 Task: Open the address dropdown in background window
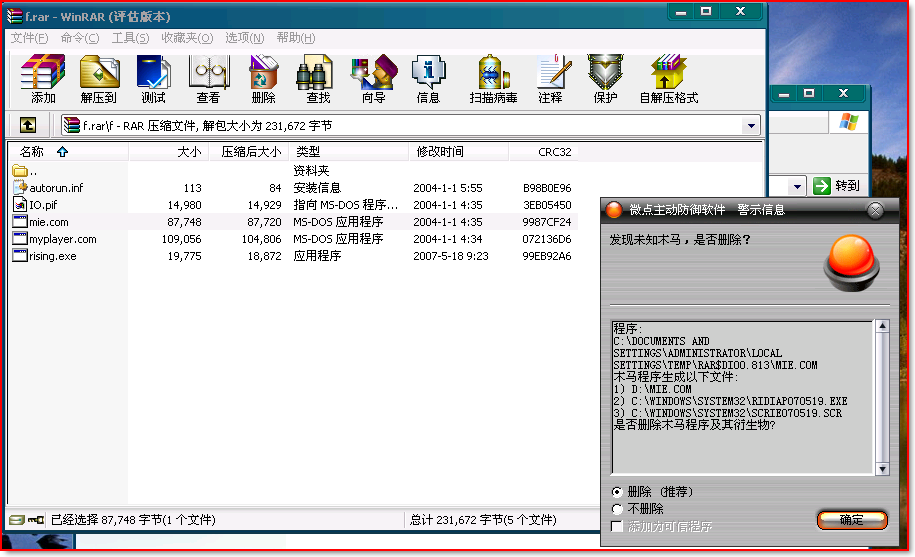(x=797, y=186)
